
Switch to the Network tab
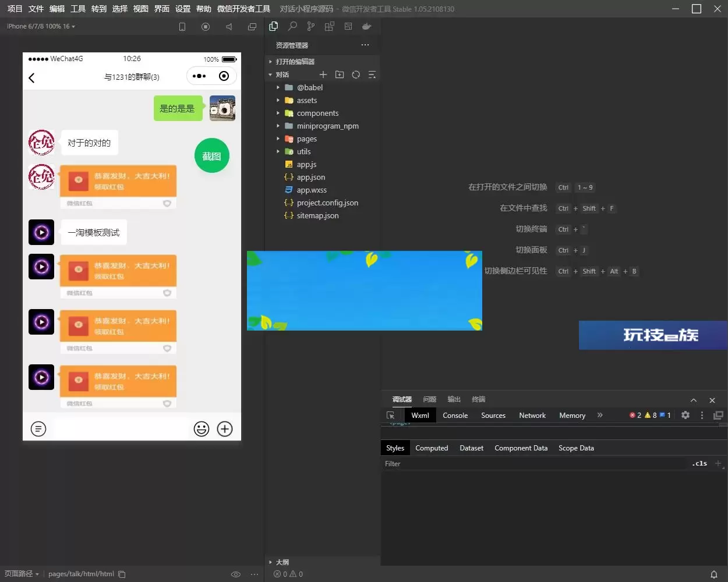click(x=532, y=416)
